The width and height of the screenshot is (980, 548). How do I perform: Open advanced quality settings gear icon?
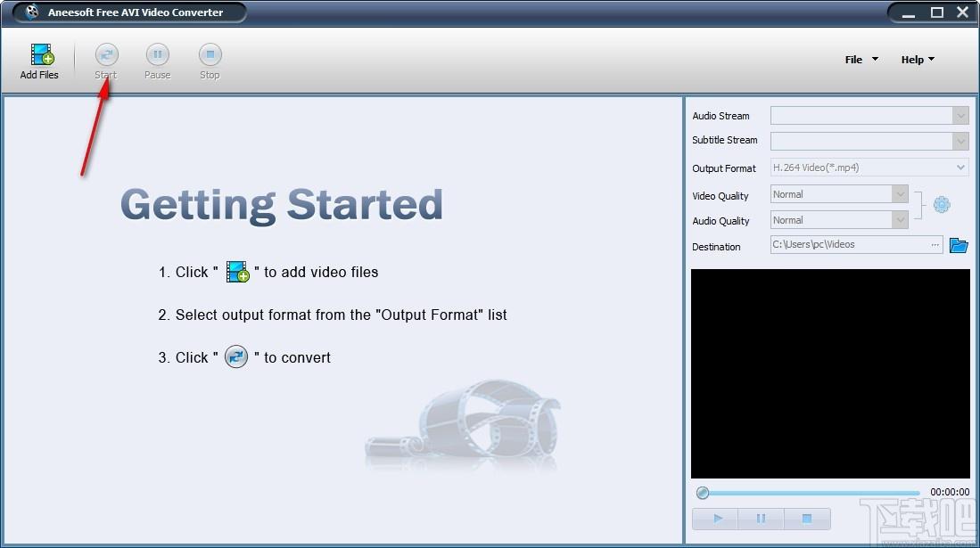942,204
